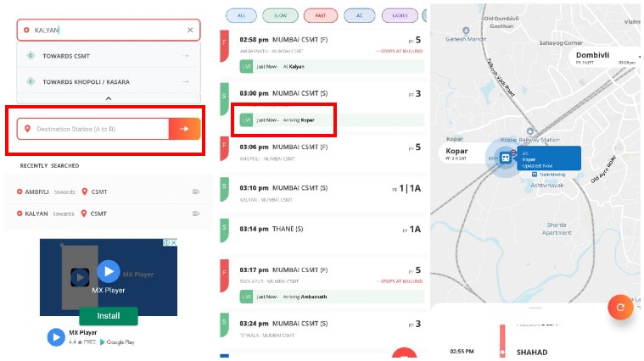Install MX Player from the ad
The image size is (644, 361).
coord(109,316)
